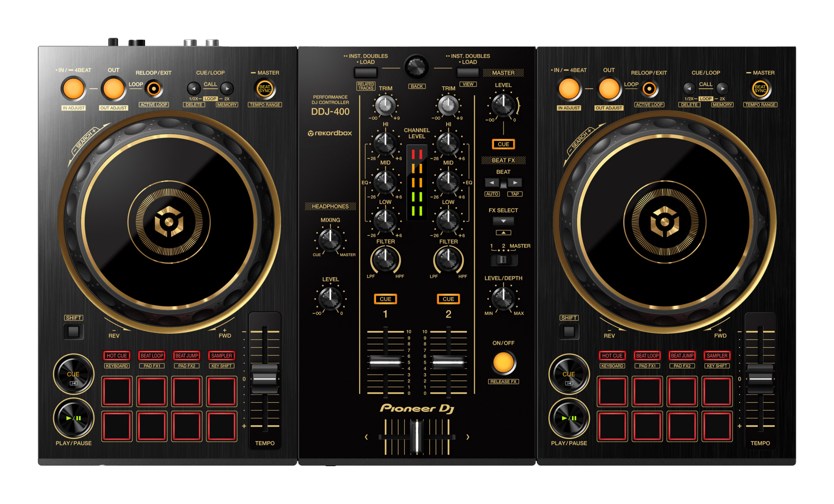The height and width of the screenshot is (504, 834).
Task: Toggle the channel 1 headphone CUE button
Action: 385,299
